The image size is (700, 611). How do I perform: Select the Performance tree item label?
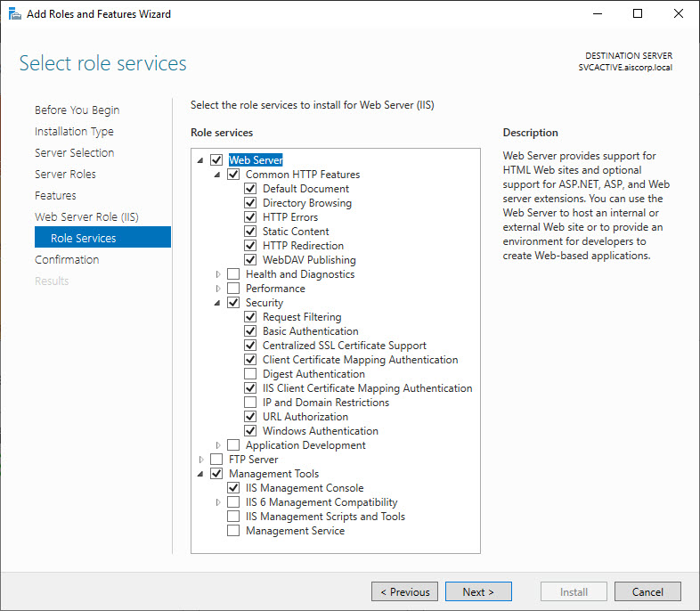275,289
